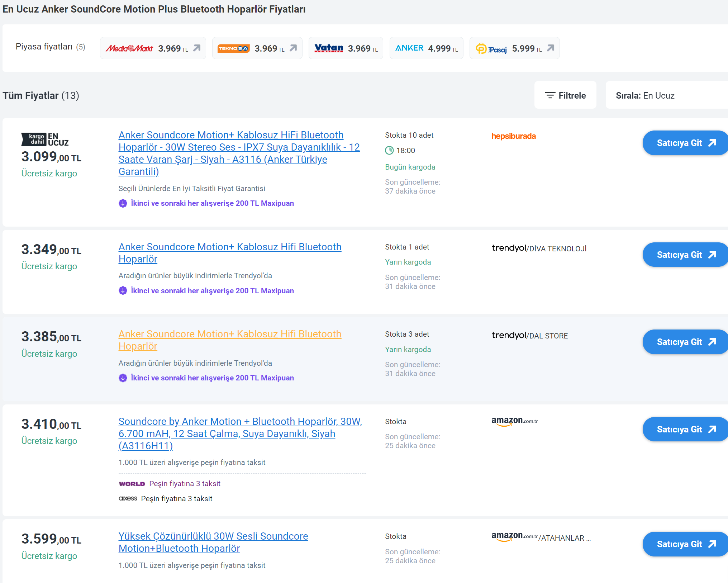Screen dimensions: 728x583
Task: Click the 18:00 clock icon
Action: [389, 151]
